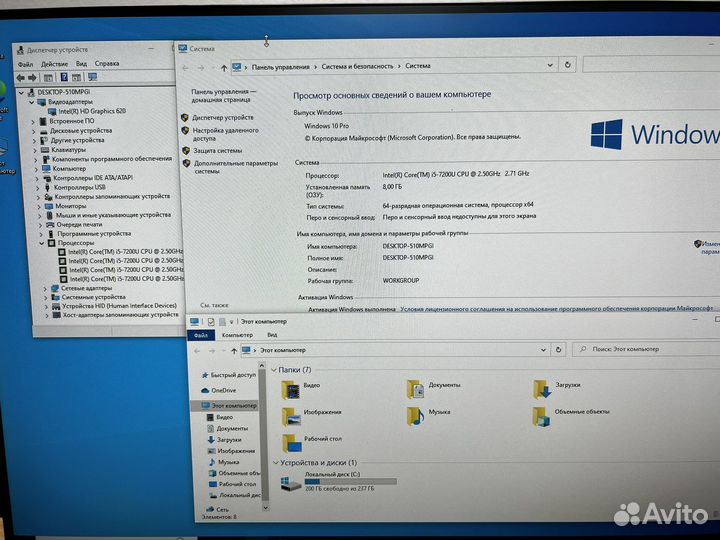Expand Мониторы node
The width and height of the screenshot is (720, 540).
[x=38, y=207]
